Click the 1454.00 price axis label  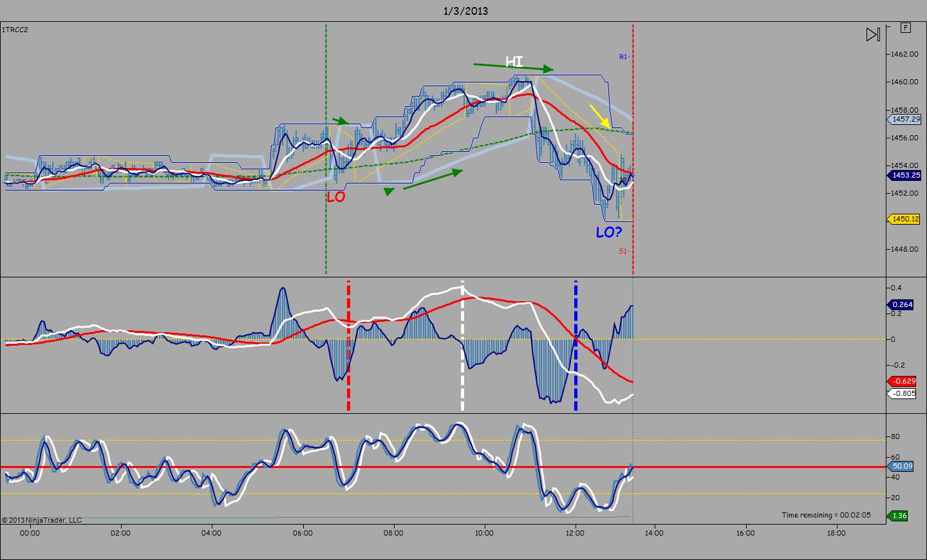coord(905,165)
